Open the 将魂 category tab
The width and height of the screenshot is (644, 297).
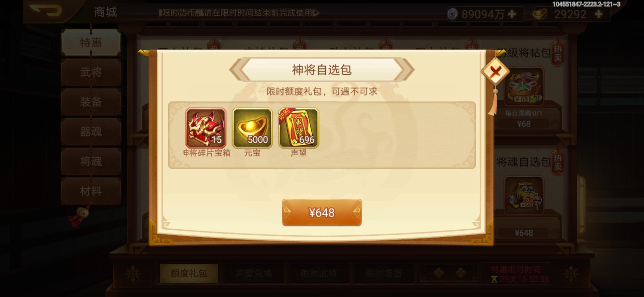coord(91,161)
